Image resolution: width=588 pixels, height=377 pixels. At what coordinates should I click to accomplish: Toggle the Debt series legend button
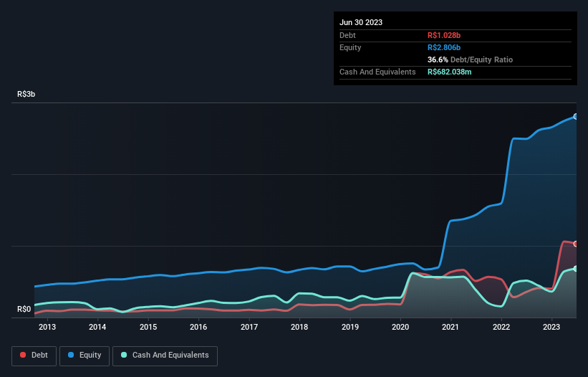(x=34, y=355)
